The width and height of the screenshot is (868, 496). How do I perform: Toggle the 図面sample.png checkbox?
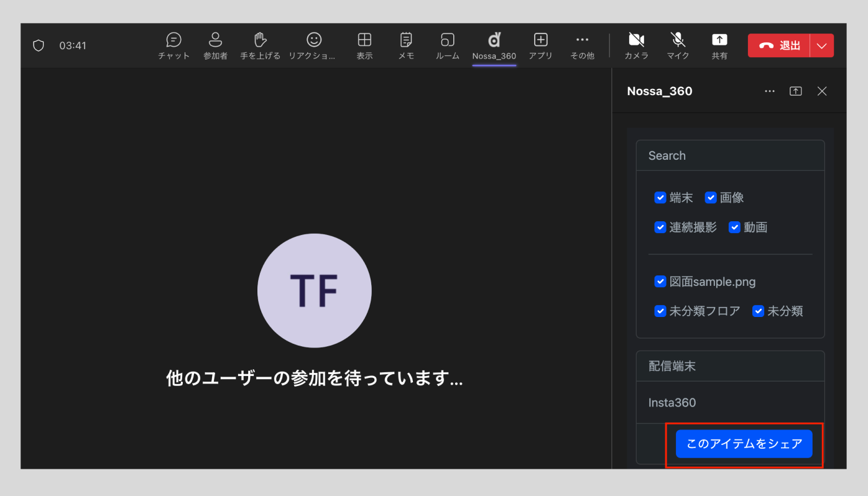660,282
